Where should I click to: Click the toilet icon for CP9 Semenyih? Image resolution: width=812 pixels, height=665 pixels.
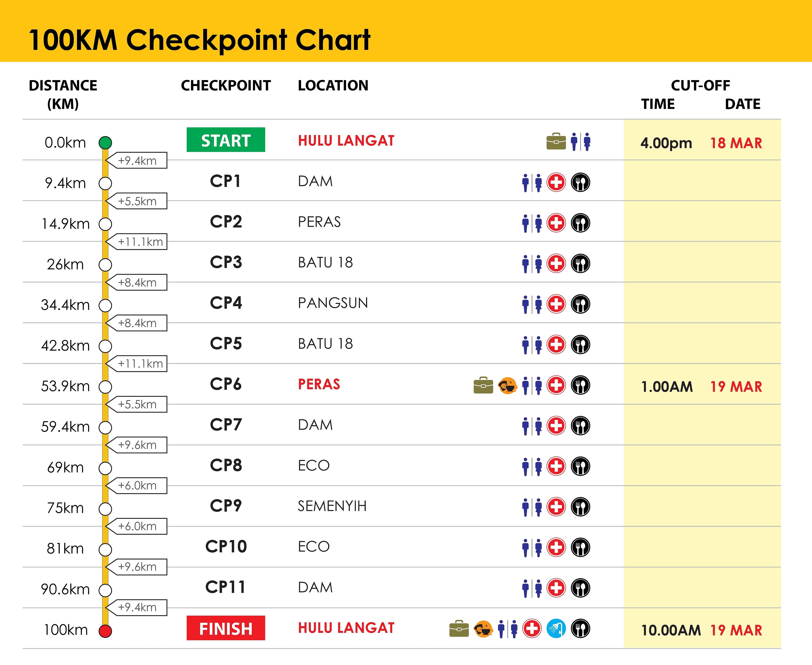[532, 507]
